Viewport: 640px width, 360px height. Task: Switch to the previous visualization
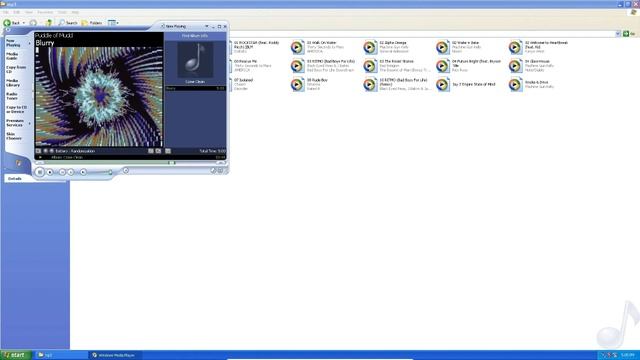point(45,151)
